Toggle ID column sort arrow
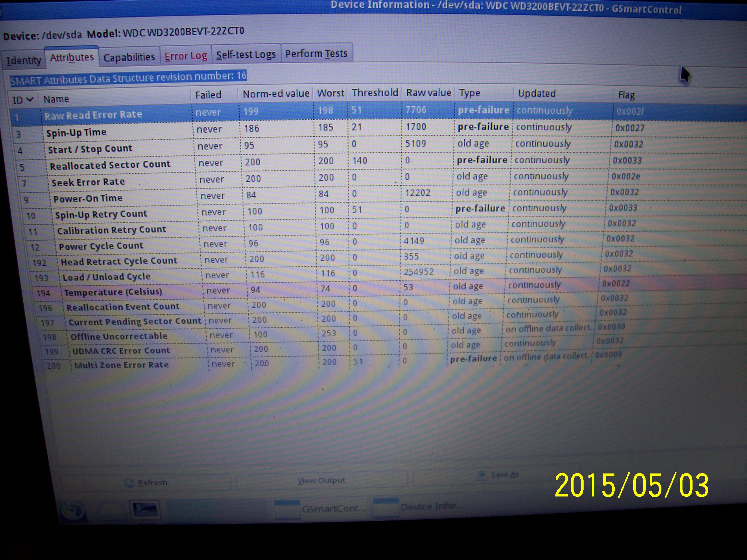 click(30, 99)
